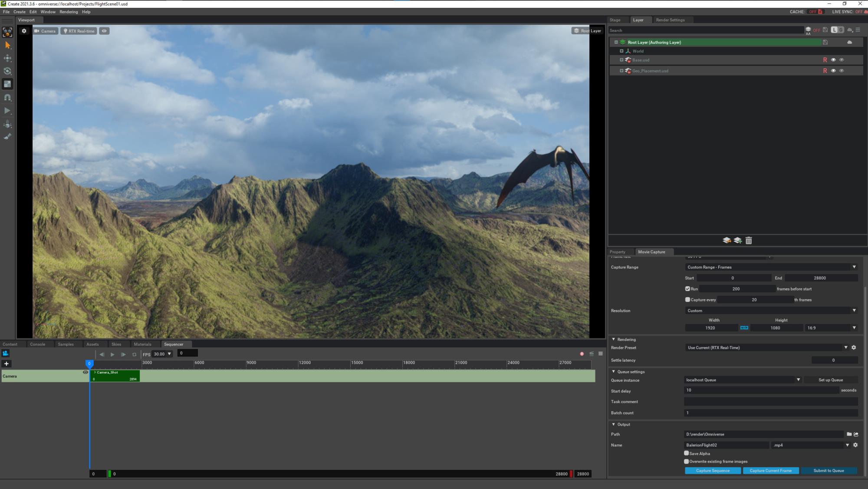The width and height of the screenshot is (868, 489).
Task: Add a new sequencer track with plus button
Action: (x=6, y=363)
